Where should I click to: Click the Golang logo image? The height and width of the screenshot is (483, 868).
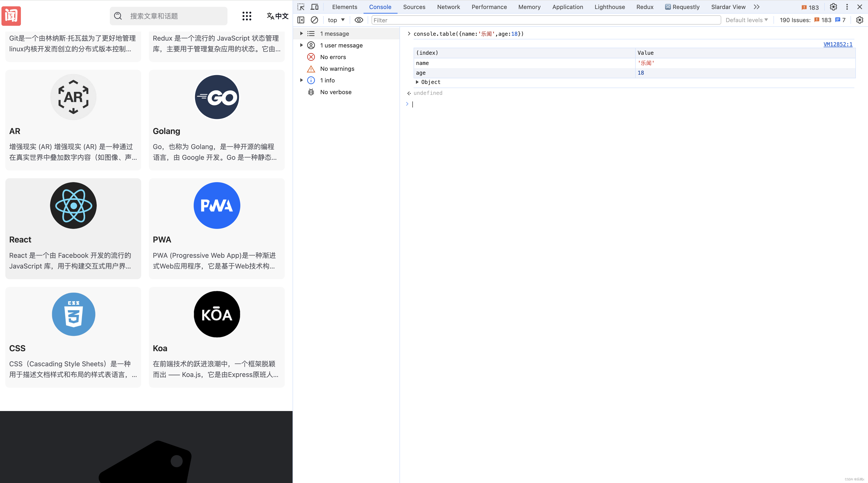coord(217,97)
